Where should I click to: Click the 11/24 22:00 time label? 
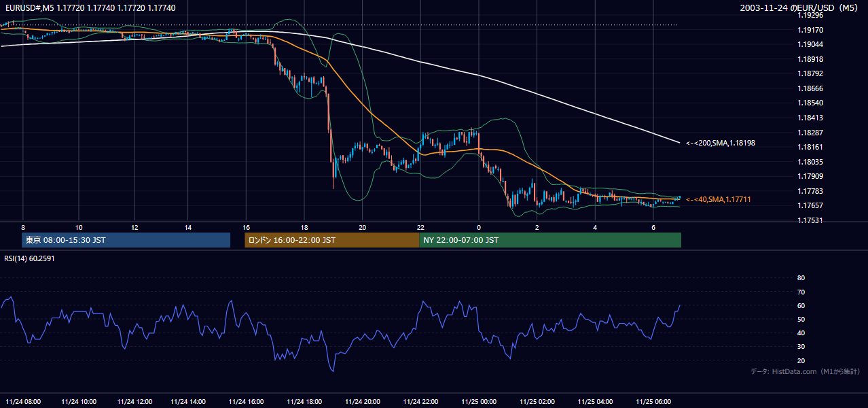click(421, 402)
